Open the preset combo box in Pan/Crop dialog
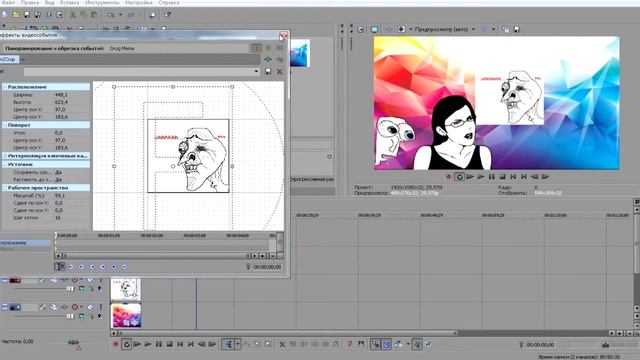The image size is (640, 360). (141, 71)
